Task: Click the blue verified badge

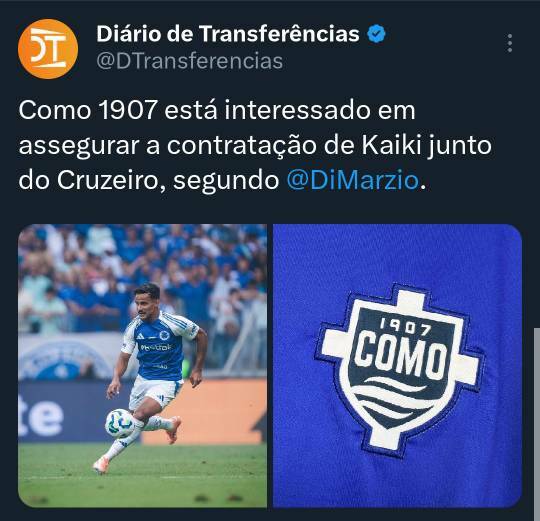Action: (376, 34)
